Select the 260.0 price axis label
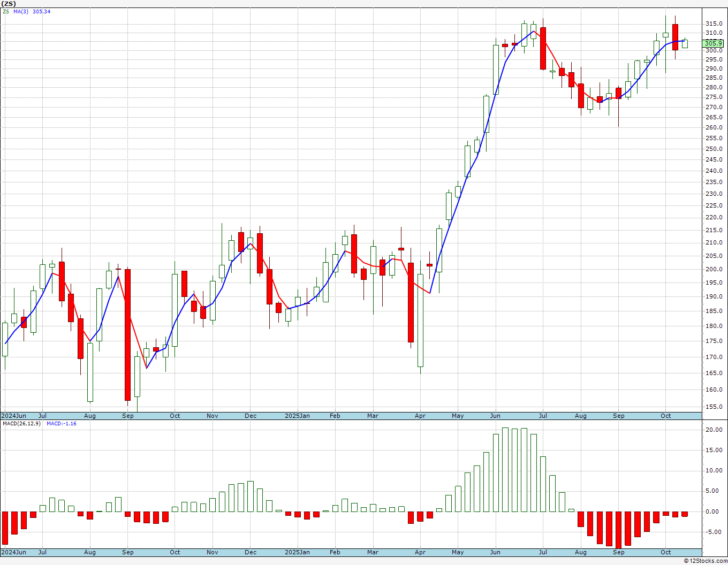This screenshot has height=565, width=728. coord(714,127)
